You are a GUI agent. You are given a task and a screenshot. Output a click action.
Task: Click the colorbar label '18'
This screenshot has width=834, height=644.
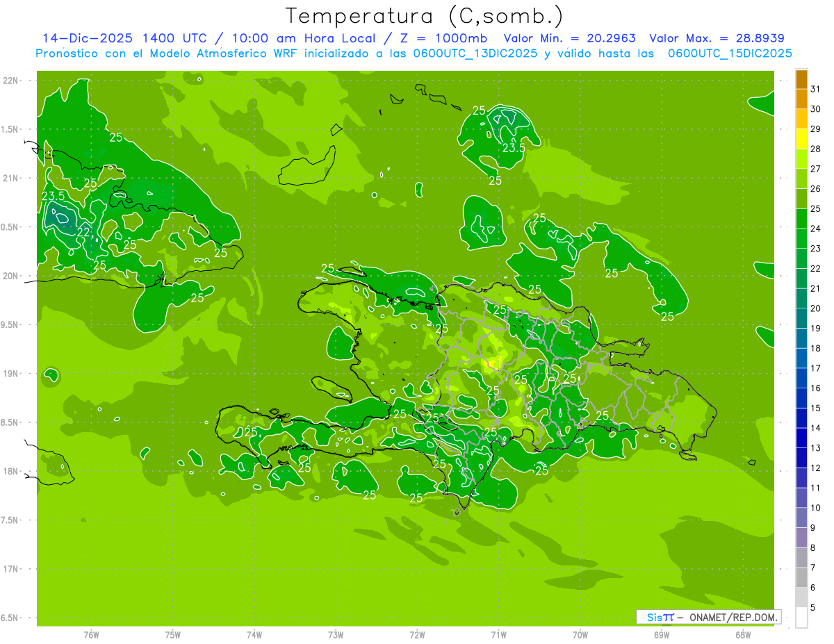815,348
